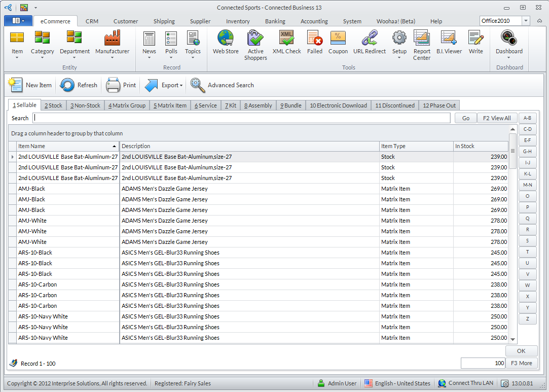Open the Web Store tool
The height and width of the screenshot is (392, 549).
(x=226, y=43)
